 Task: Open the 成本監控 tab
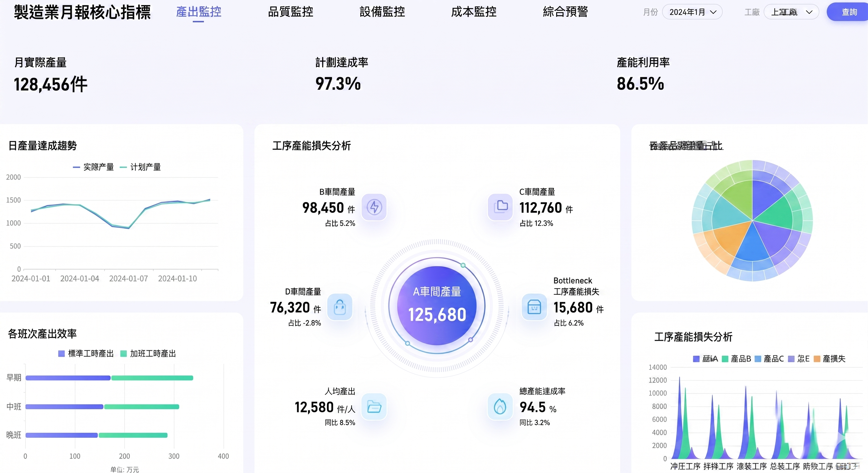(x=474, y=12)
